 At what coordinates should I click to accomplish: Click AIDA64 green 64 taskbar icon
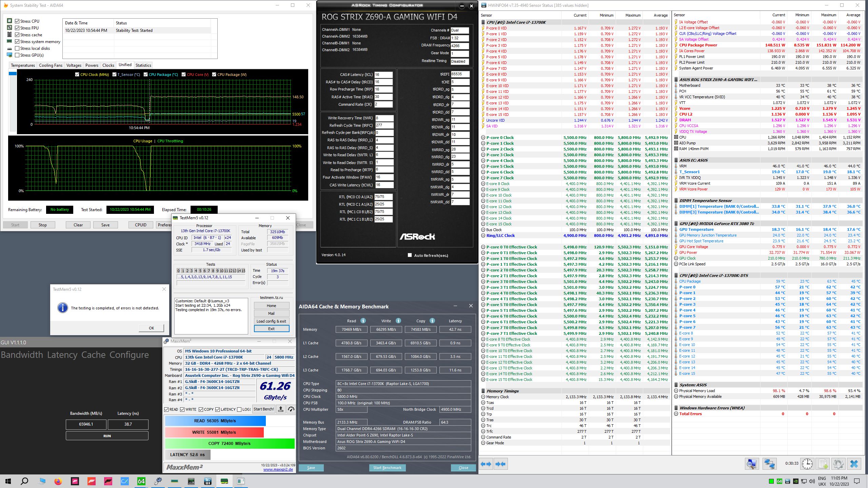point(141,481)
